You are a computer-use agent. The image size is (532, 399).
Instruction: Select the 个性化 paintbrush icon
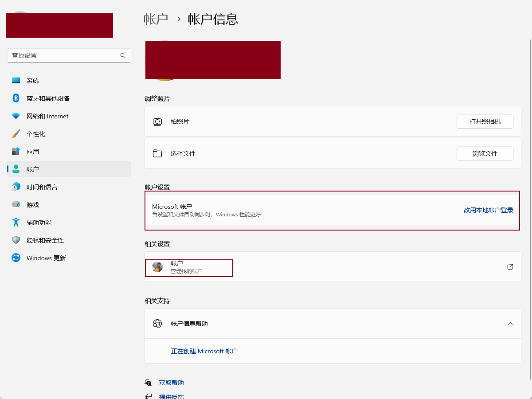click(x=16, y=134)
